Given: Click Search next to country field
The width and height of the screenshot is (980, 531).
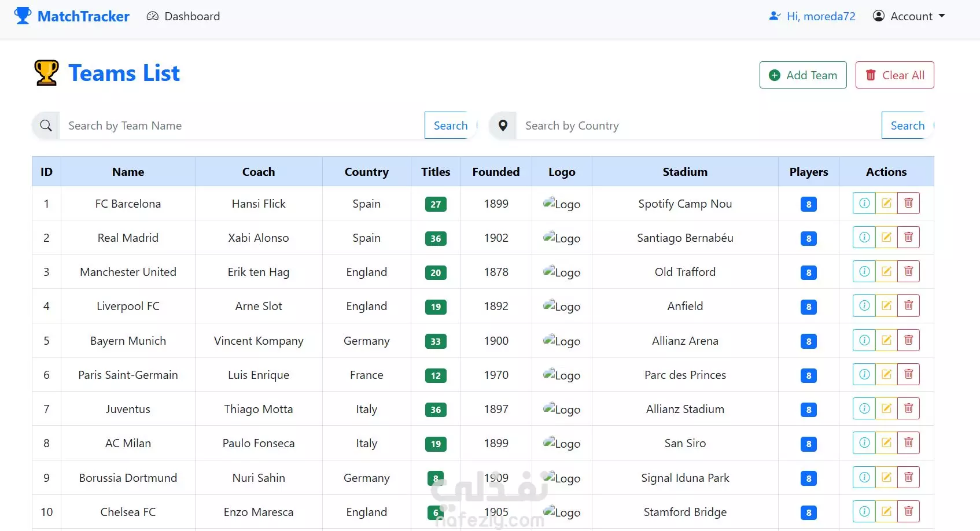Looking at the screenshot, I should click(x=908, y=126).
